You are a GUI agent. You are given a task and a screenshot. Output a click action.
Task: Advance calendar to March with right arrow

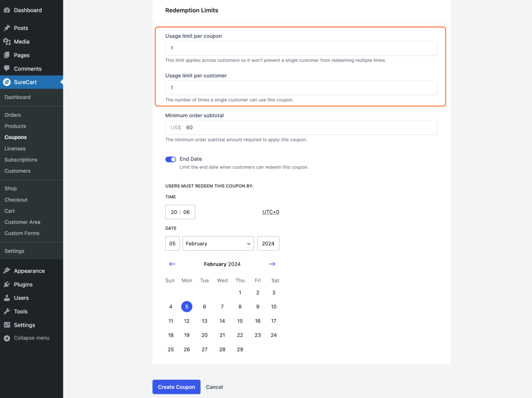[272, 264]
